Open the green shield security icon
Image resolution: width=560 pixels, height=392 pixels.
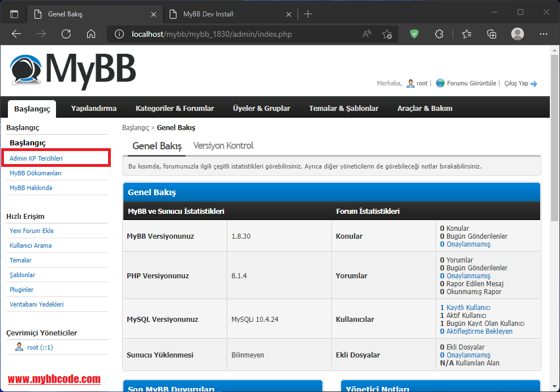pos(414,34)
